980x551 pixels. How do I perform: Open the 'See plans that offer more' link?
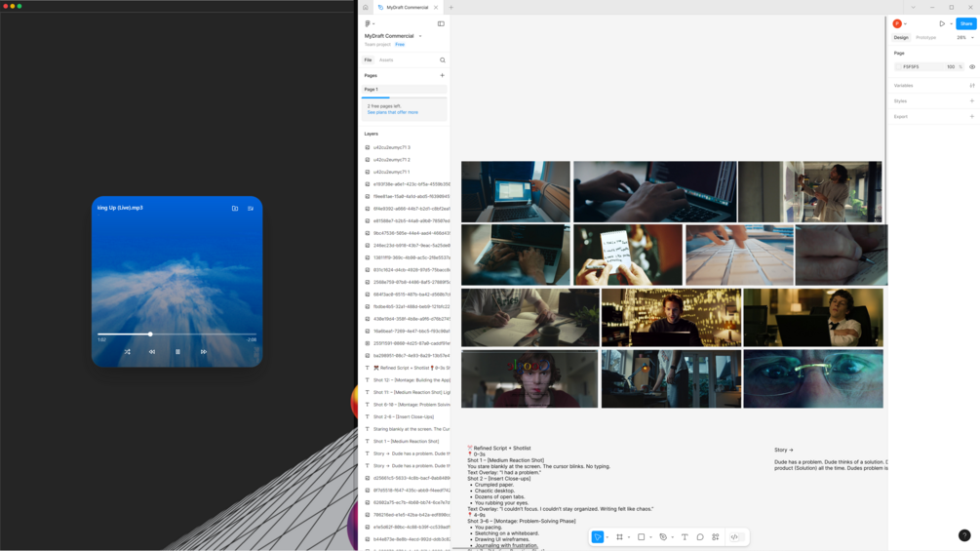(x=393, y=112)
